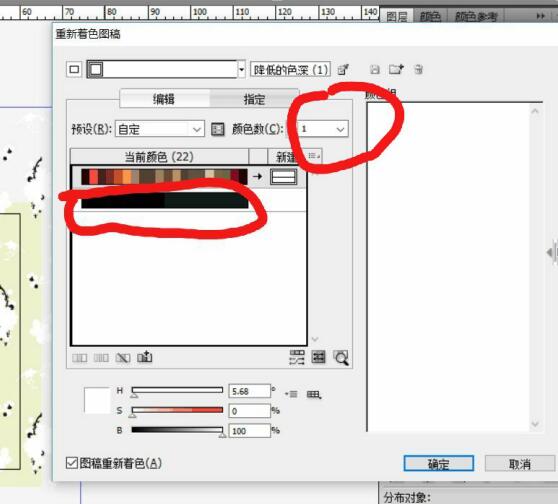Open the 图层 panel tab

pyautogui.click(x=396, y=16)
